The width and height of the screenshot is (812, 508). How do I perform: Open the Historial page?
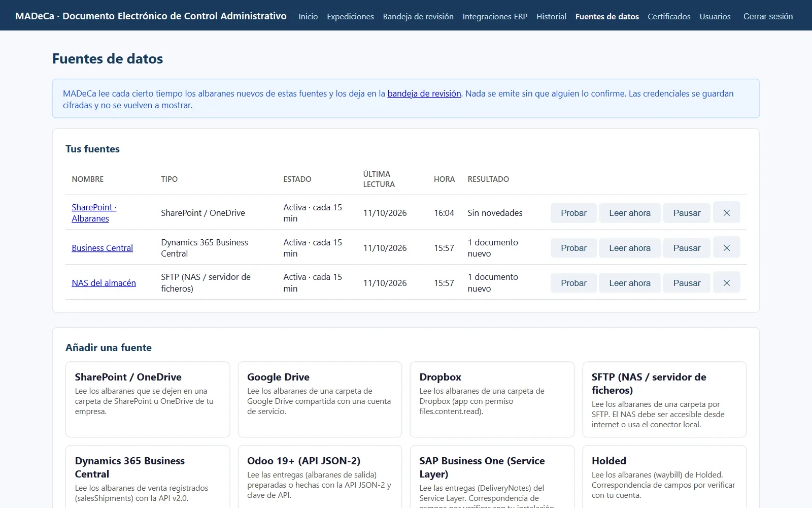tap(551, 16)
